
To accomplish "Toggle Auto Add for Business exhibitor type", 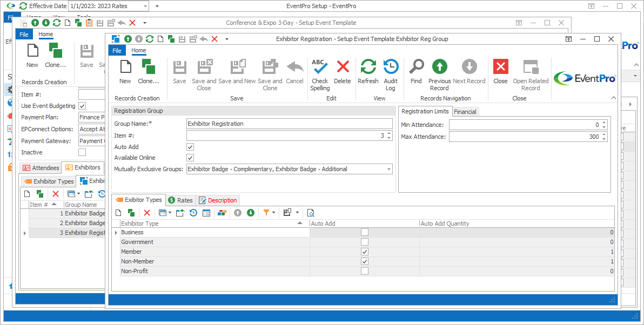I will coord(365,232).
